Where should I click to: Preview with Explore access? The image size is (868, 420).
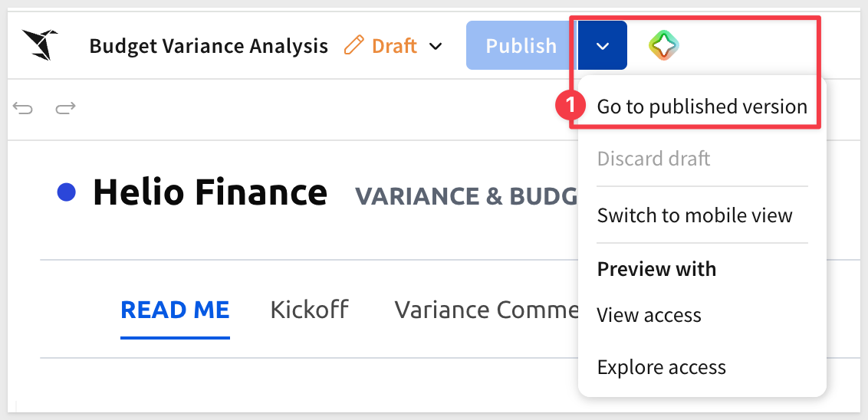pos(661,367)
